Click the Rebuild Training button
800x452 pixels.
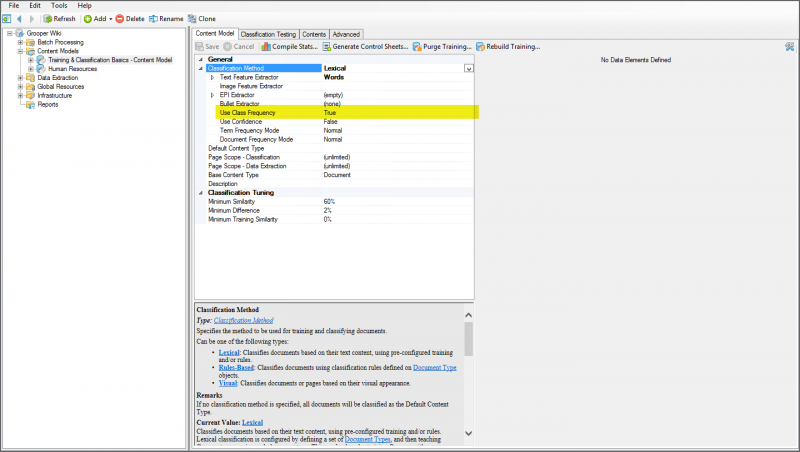click(x=511, y=46)
